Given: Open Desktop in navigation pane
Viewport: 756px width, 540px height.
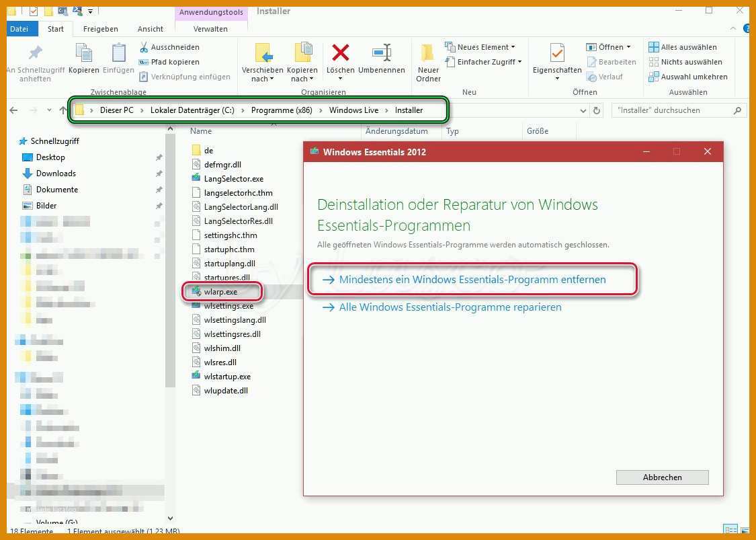Looking at the screenshot, I should tap(50, 157).
